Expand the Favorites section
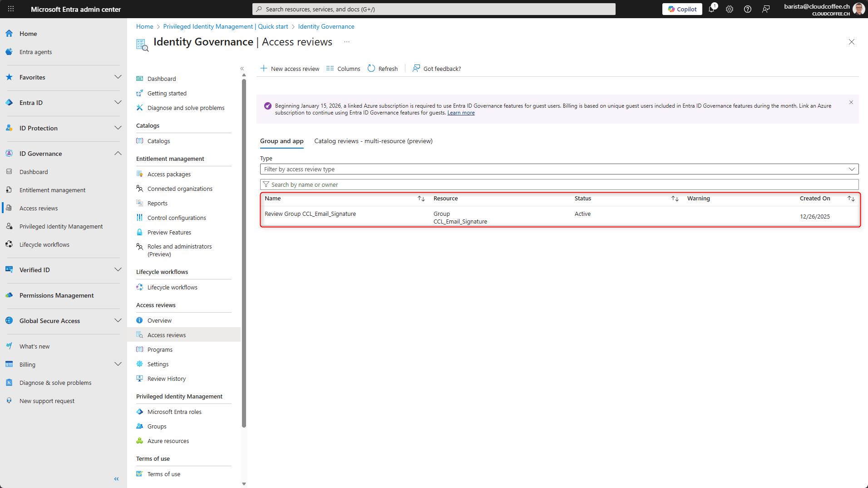 coord(118,77)
